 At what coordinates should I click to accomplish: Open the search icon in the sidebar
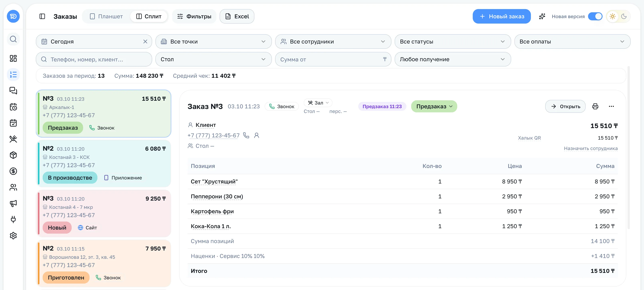[13, 39]
